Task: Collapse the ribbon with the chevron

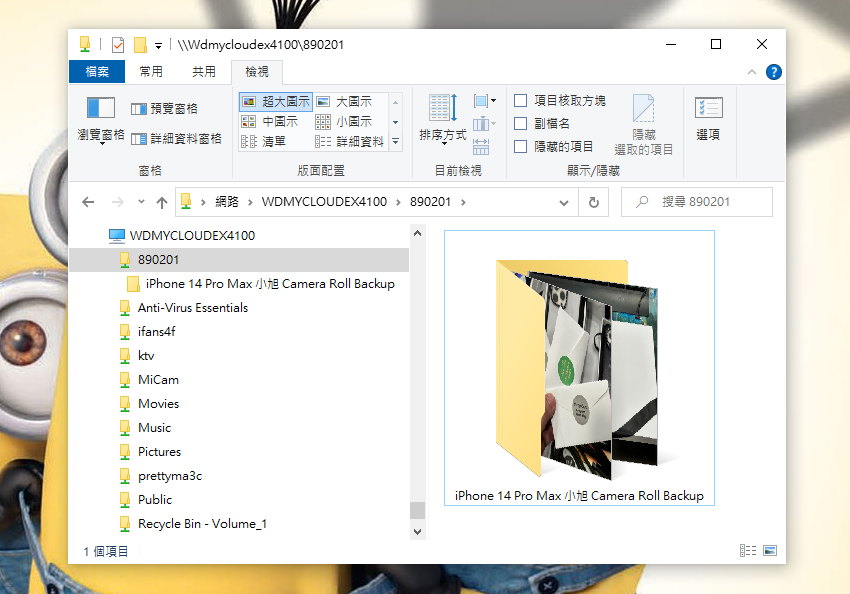Action: [752, 72]
